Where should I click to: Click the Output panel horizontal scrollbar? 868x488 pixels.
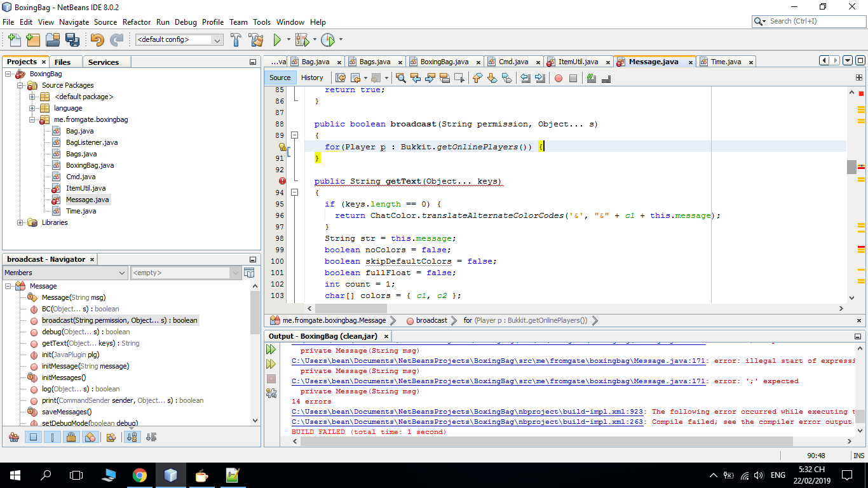pos(540,441)
